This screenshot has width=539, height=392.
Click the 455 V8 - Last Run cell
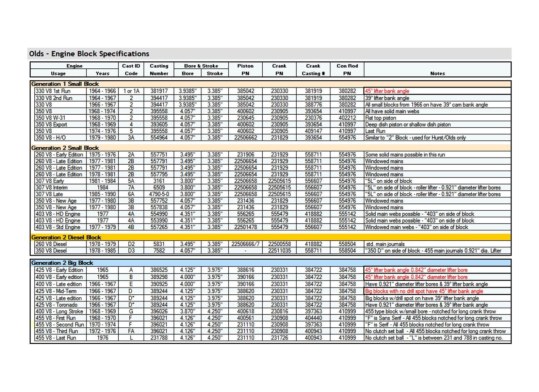point(56,338)
